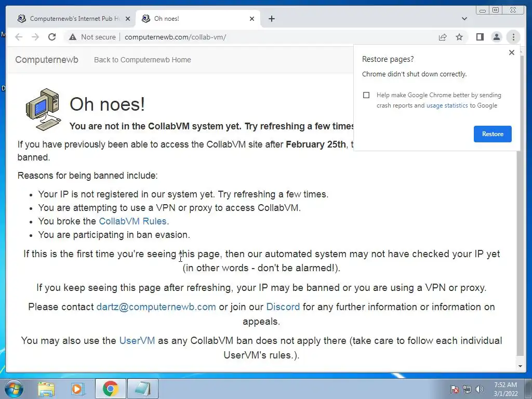Open the taskbar clock showing 7:52 AM

[x=506, y=389]
